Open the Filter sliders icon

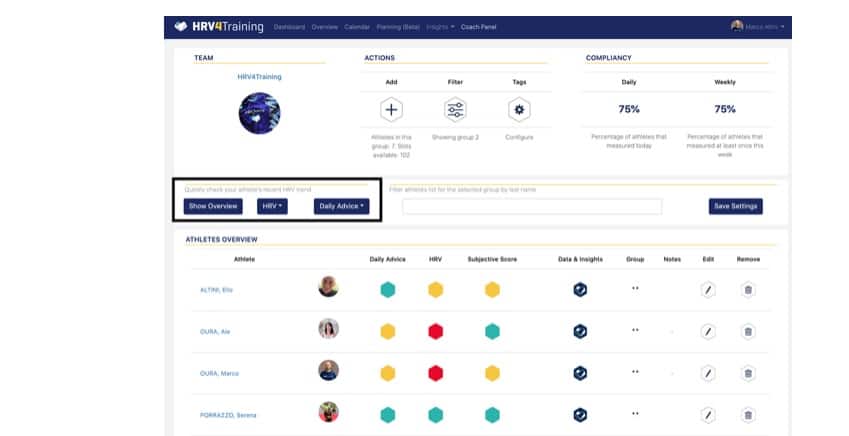click(455, 110)
